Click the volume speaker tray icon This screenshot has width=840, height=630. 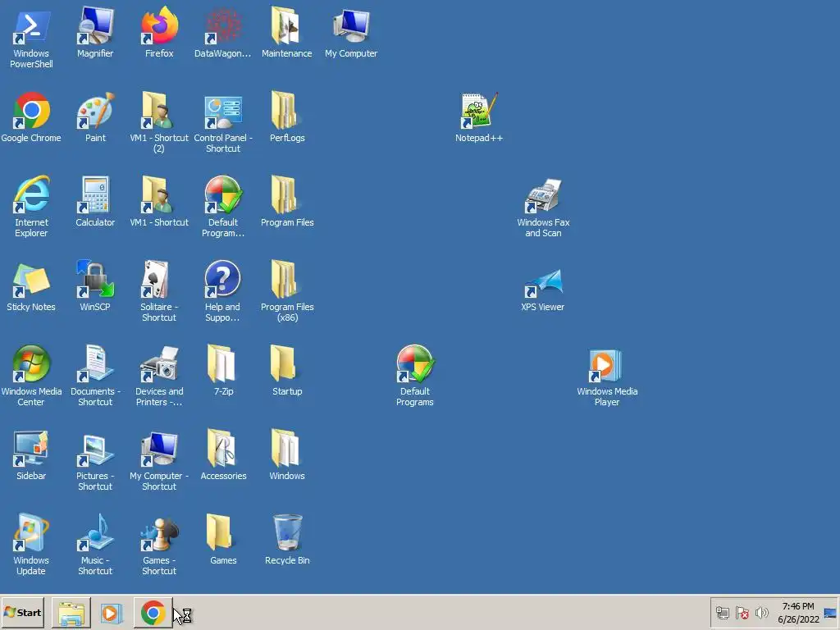761,613
